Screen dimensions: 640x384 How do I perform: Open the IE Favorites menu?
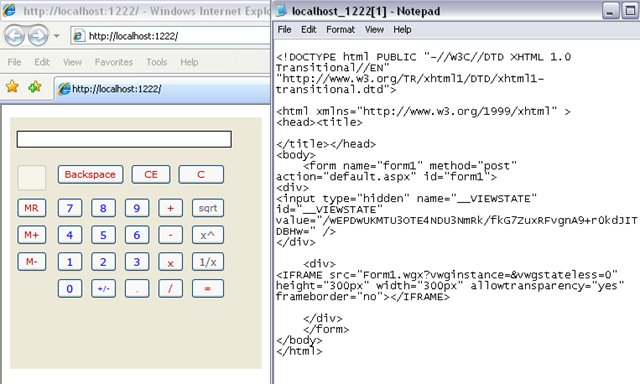click(x=113, y=62)
